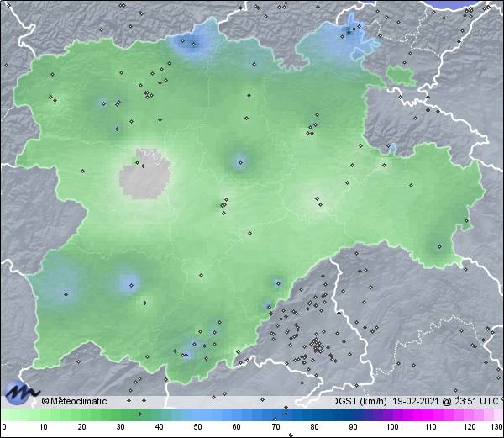The height and width of the screenshot is (438, 504).
Task: Click the 90 label on the legend
Action: 353,427
